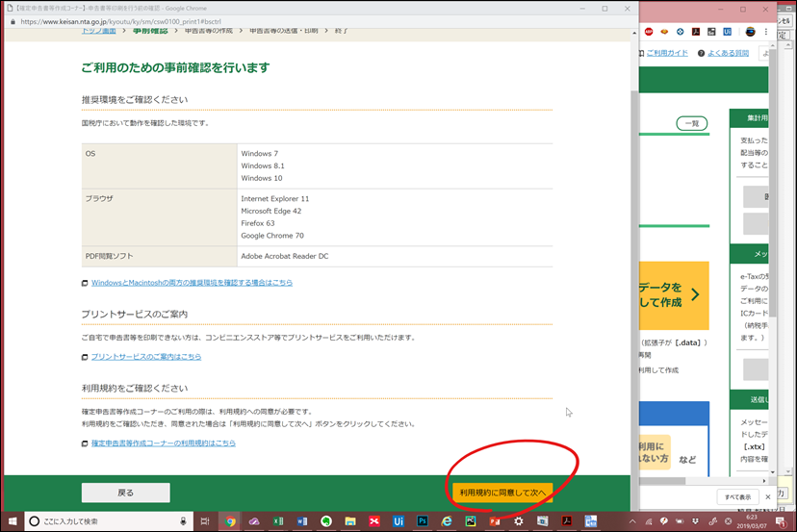Click the Adobe Acrobat extension icon in background Chrome
The height and width of the screenshot is (532, 797).
click(696, 32)
